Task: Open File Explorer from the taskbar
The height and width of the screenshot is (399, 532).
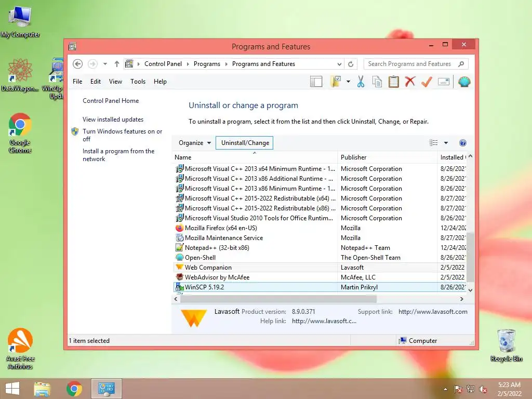Action: [x=42, y=389]
